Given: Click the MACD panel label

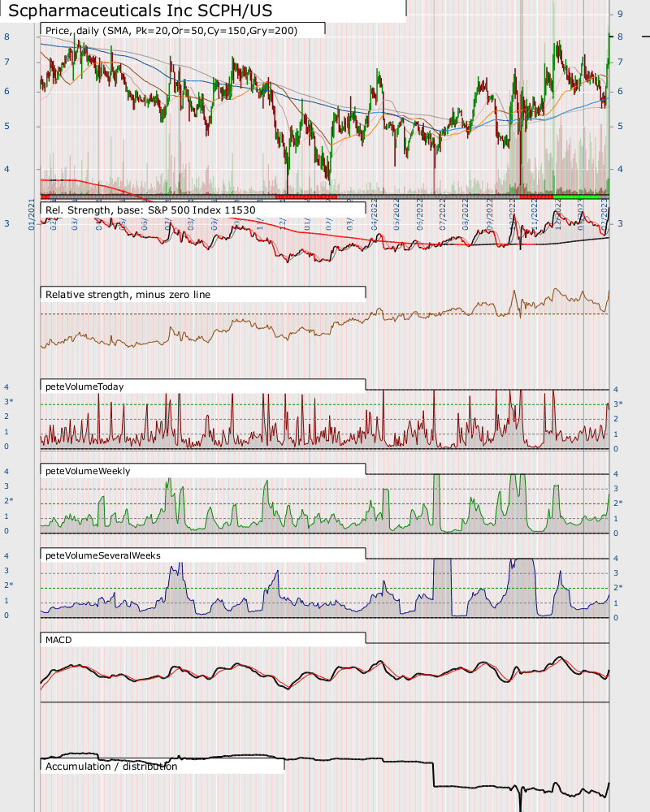Looking at the screenshot, I should click(58, 640).
